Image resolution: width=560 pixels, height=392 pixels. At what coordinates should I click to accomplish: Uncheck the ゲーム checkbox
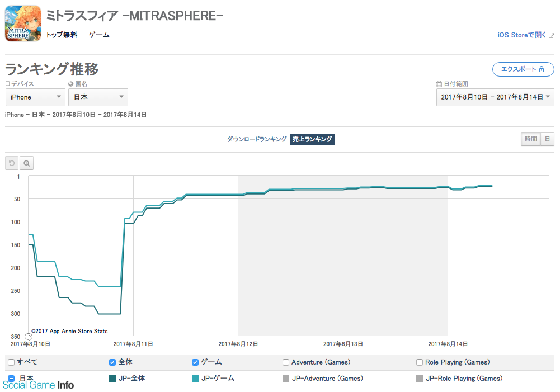click(x=195, y=362)
